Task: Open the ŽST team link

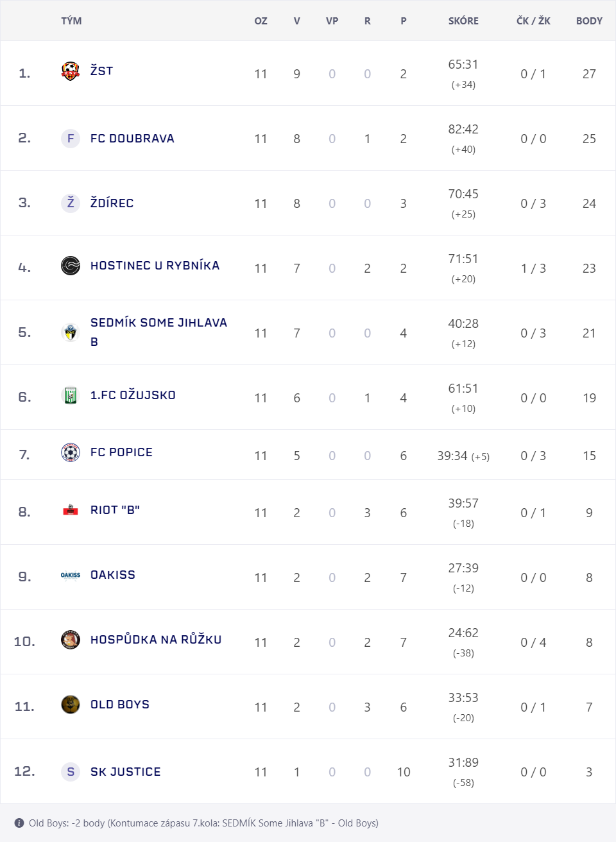Action: pos(101,71)
